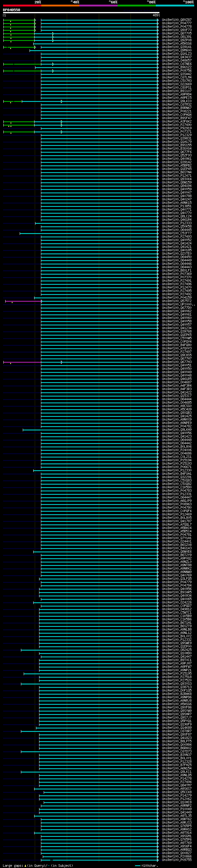The width and height of the screenshot is (197, 868).
Task: Select label UniRef100_P27490
Action: 176,125
